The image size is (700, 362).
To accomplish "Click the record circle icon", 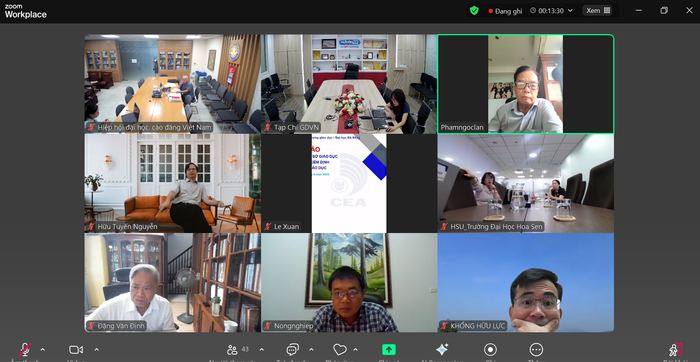I will [490, 350].
